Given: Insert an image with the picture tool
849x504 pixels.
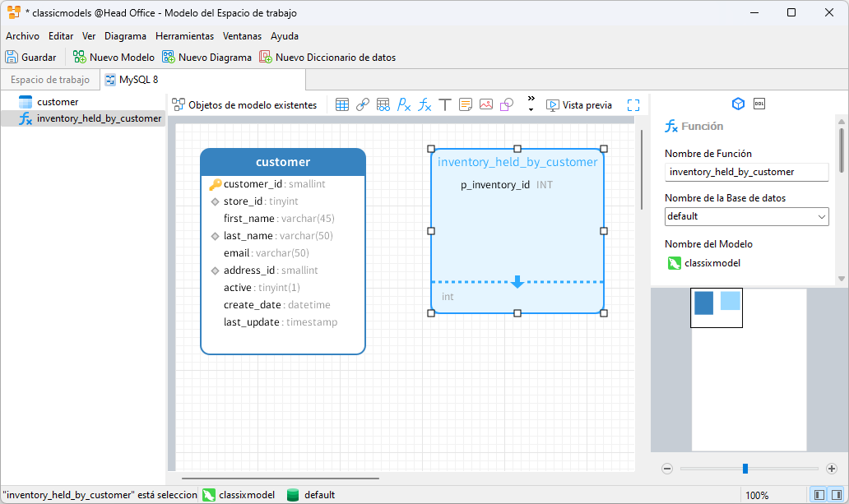Looking at the screenshot, I should 486,105.
